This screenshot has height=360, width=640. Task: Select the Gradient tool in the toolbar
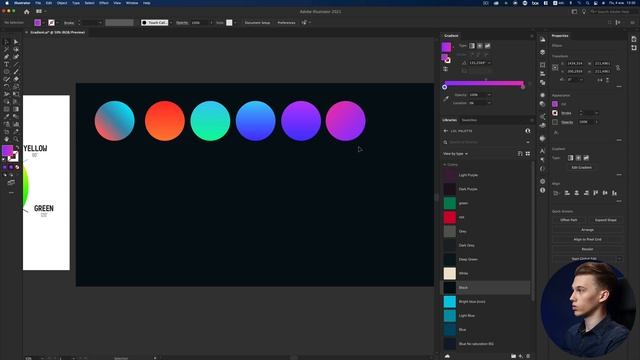16,109
